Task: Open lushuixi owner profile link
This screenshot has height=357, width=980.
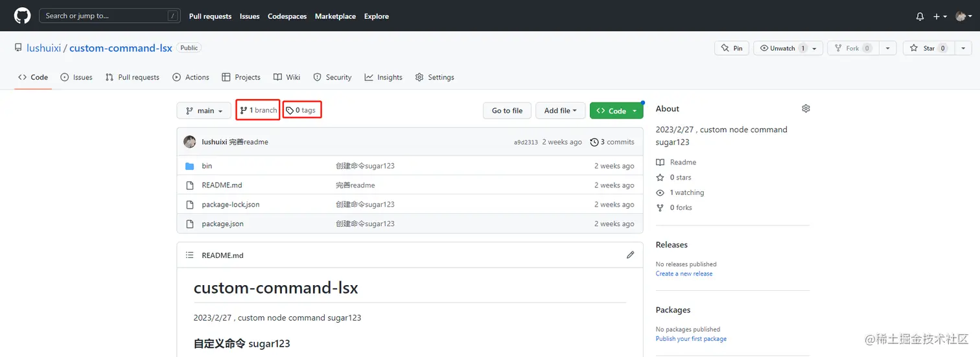Action: coord(43,48)
